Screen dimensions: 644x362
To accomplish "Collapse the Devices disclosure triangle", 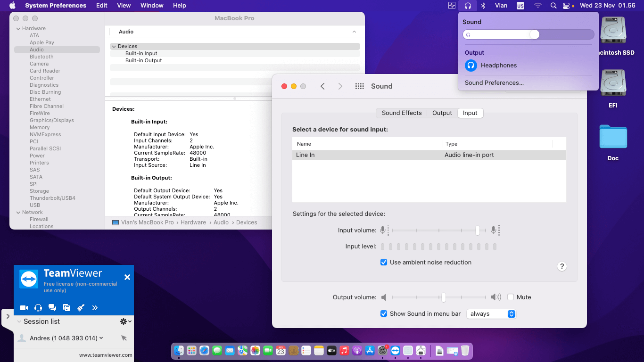I will (x=114, y=47).
